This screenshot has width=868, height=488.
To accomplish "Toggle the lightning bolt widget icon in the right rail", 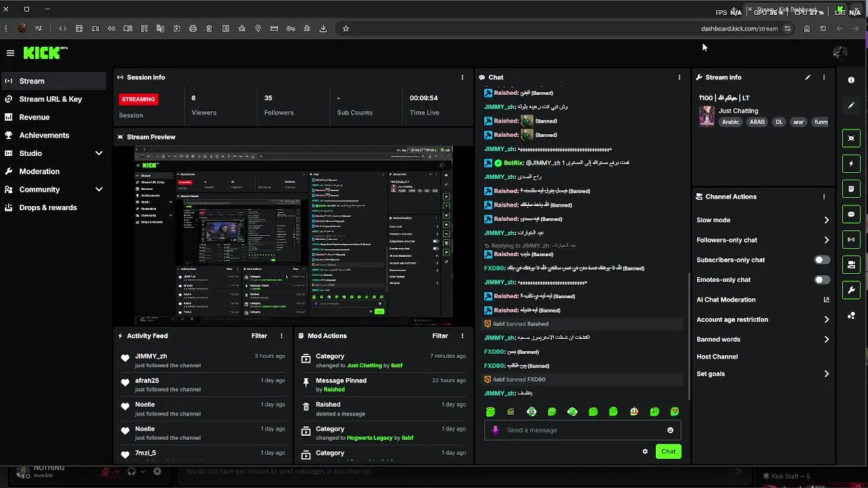I will click(x=851, y=163).
